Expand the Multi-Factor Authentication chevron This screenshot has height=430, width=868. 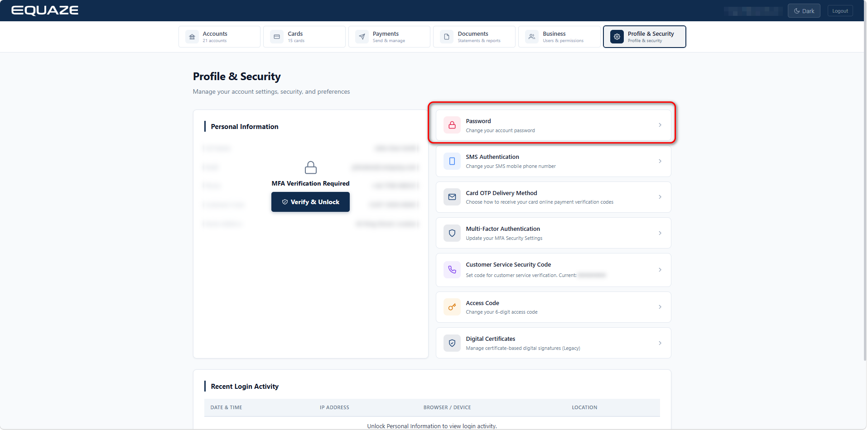[x=660, y=233]
